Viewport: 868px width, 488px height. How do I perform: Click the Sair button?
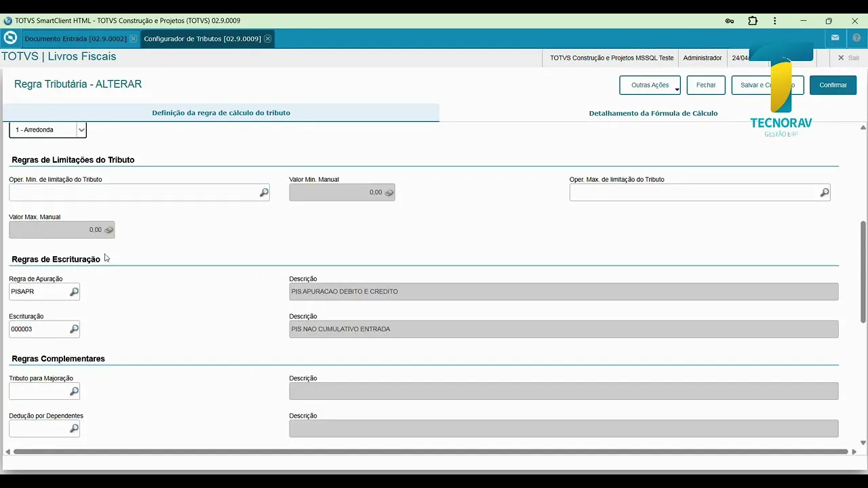(x=848, y=58)
